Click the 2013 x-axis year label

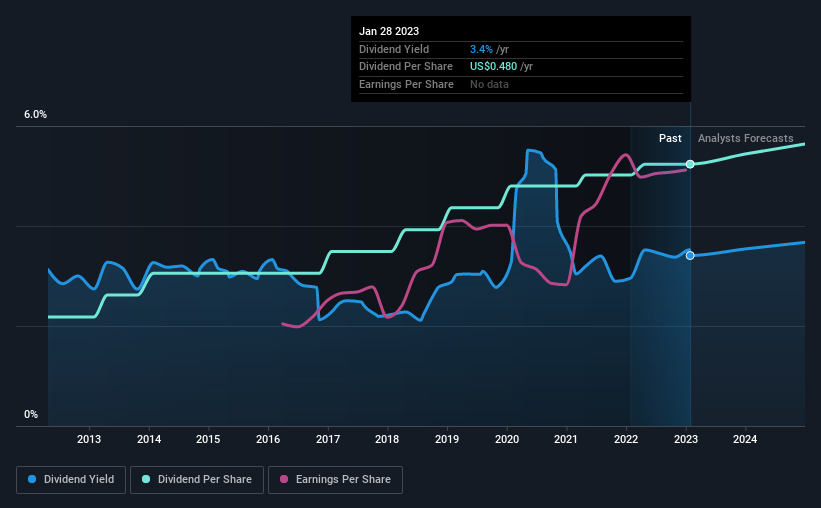point(89,439)
